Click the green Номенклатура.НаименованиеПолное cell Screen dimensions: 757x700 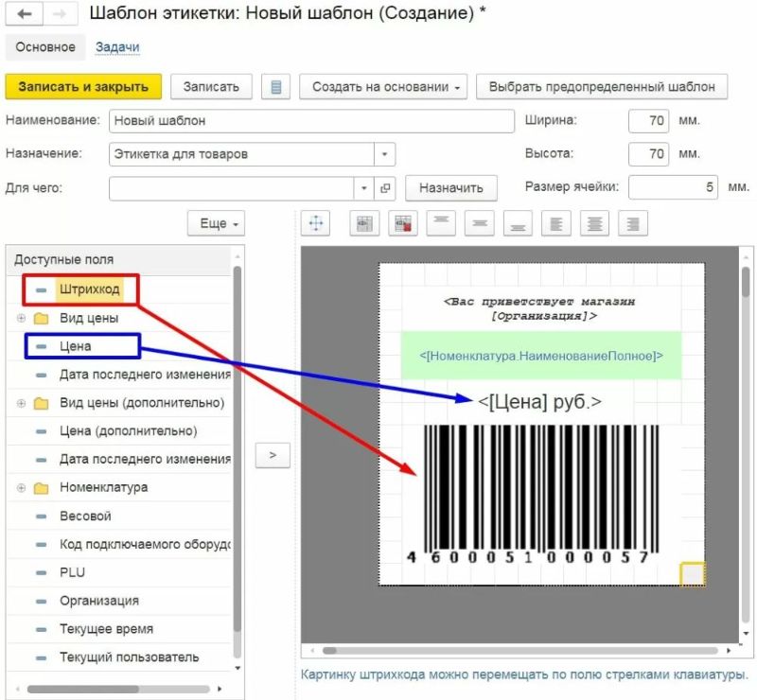click(541, 356)
